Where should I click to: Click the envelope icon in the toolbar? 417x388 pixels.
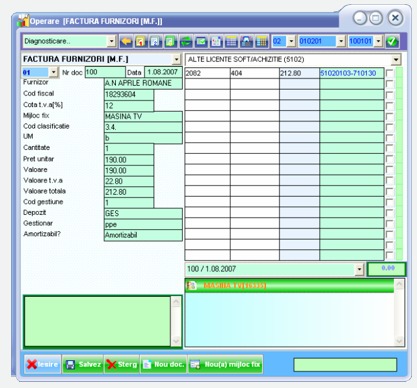tap(201, 41)
